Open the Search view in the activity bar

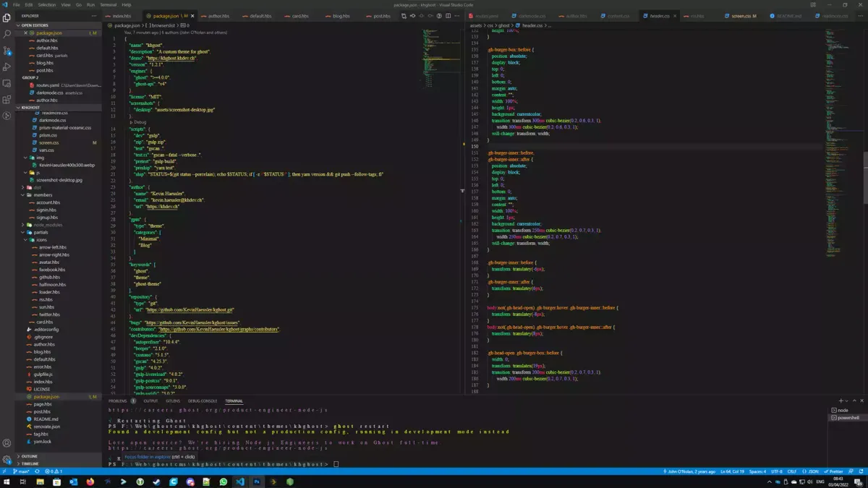(x=7, y=34)
